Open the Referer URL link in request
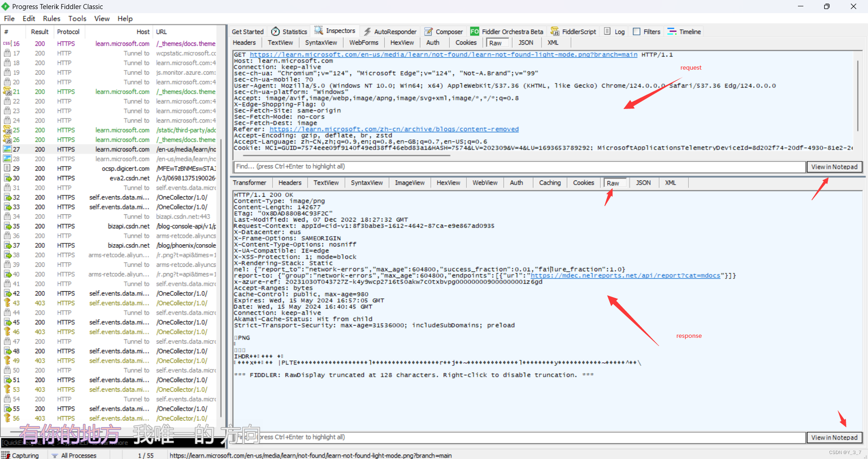 [394, 129]
